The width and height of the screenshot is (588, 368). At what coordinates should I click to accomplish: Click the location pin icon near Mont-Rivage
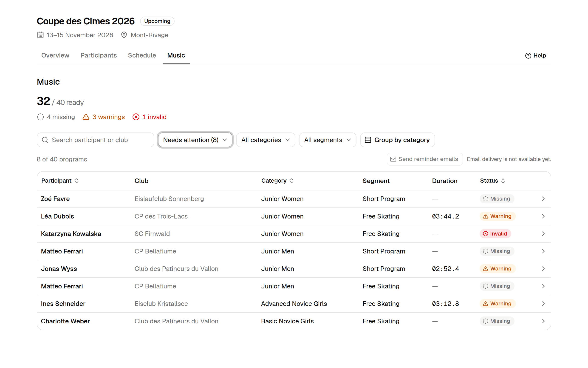coord(124,35)
